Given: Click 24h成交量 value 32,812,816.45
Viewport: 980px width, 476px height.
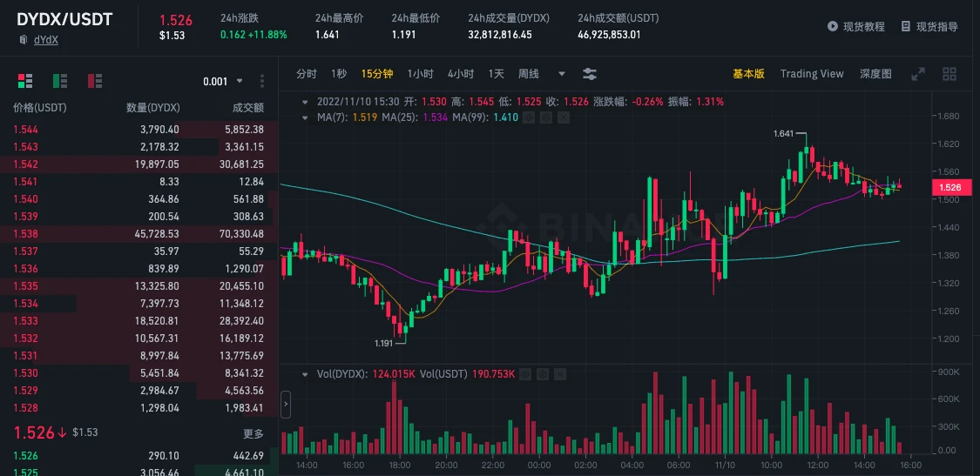Looking at the screenshot, I should point(500,34).
